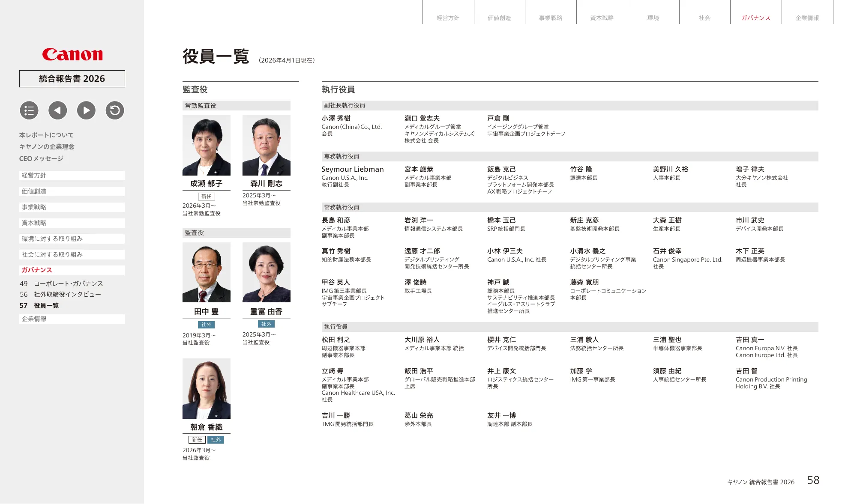857x504 pixels.
Task: Open the 経営方針 top tab
Action: coord(448,18)
